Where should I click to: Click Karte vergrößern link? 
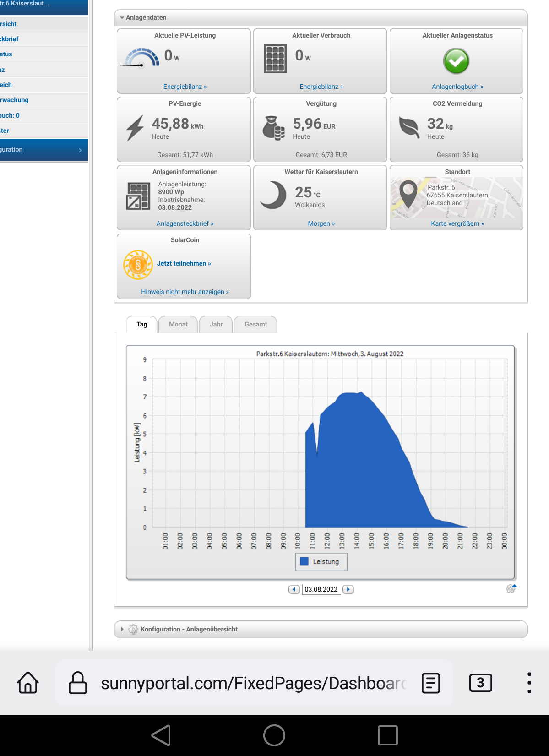click(x=457, y=223)
